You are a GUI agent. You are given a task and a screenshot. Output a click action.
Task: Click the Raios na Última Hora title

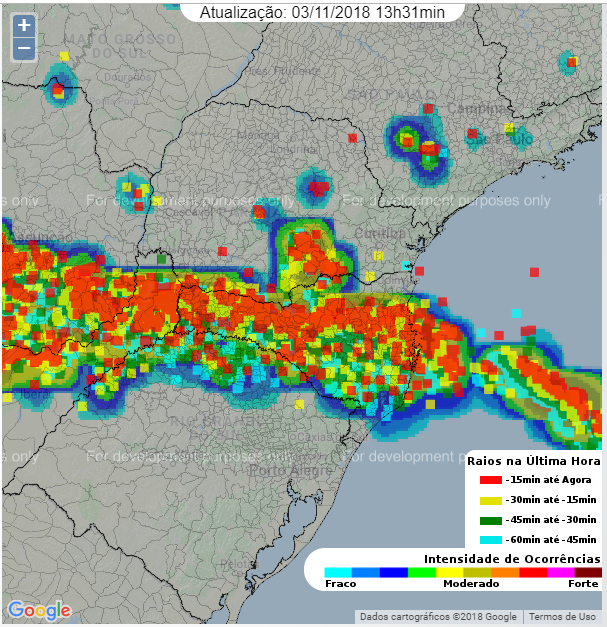click(534, 461)
